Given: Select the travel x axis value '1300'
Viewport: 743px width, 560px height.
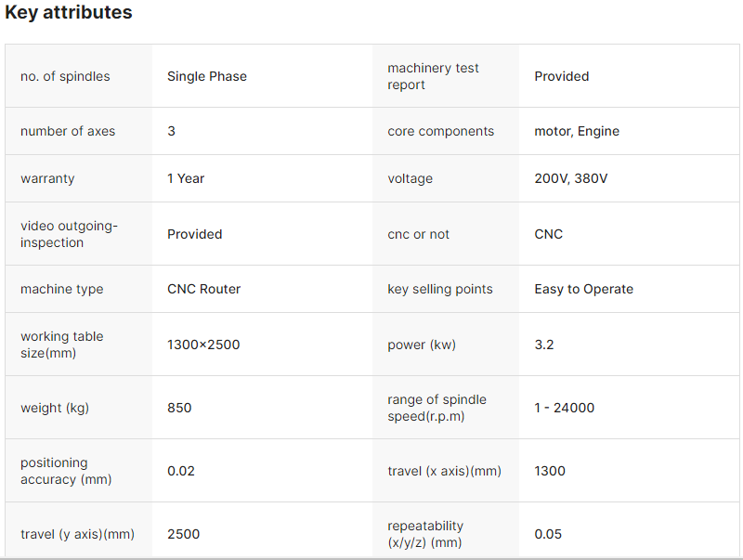Looking at the screenshot, I should click(550, 471).
